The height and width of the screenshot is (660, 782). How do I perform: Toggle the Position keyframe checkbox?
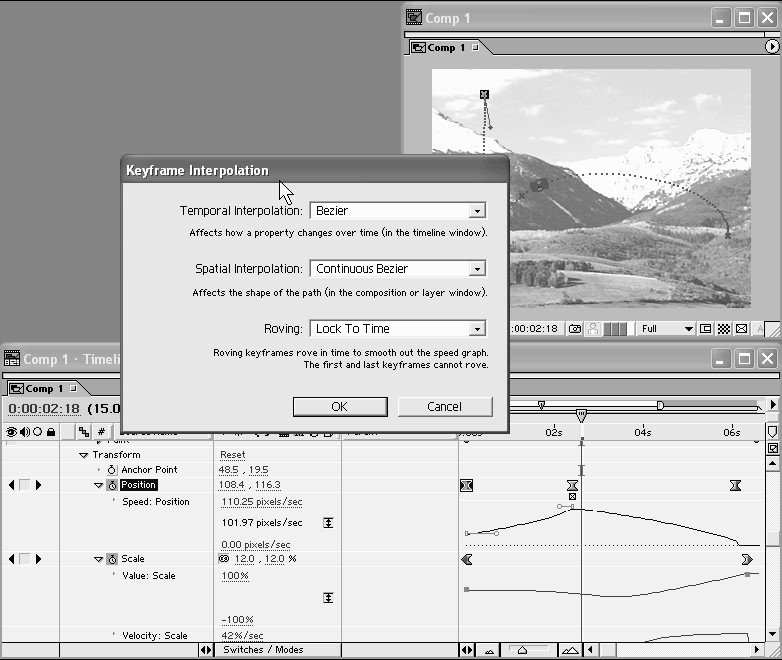(25, 485)
